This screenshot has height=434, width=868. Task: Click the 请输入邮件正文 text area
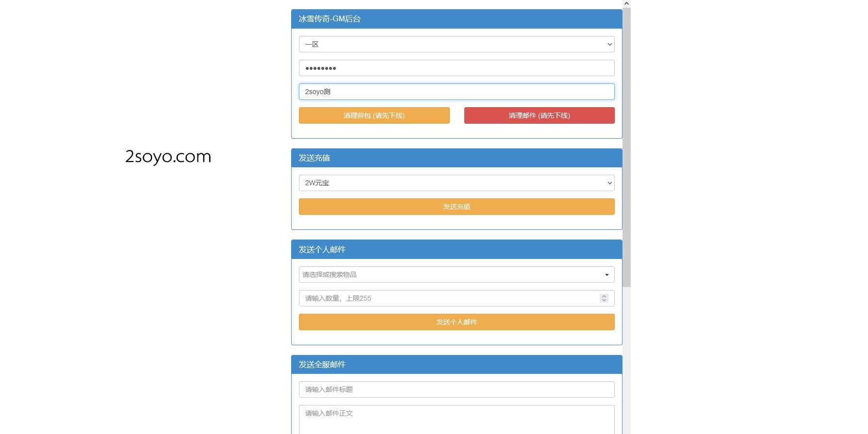click(457, 420)
